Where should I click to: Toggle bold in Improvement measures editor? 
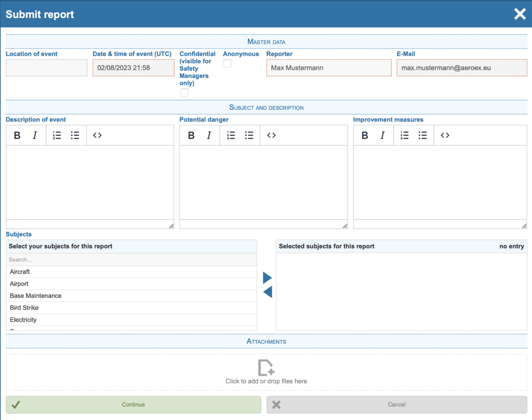[364, 135]
